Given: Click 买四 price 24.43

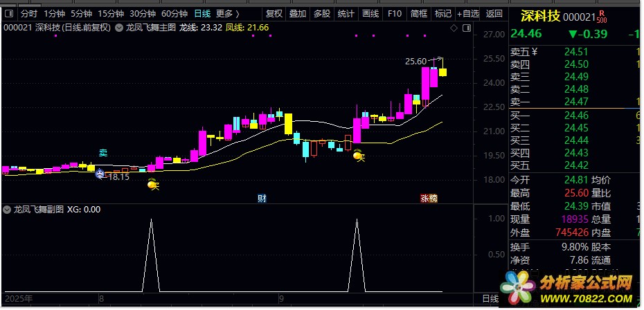Looking at the screenshot, I should (x=576, y=153).
